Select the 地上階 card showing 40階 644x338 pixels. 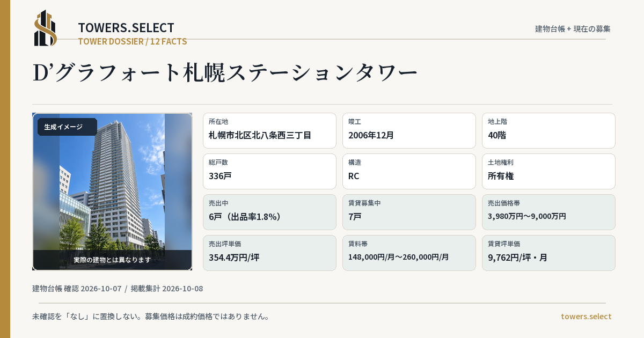[548, 130]
